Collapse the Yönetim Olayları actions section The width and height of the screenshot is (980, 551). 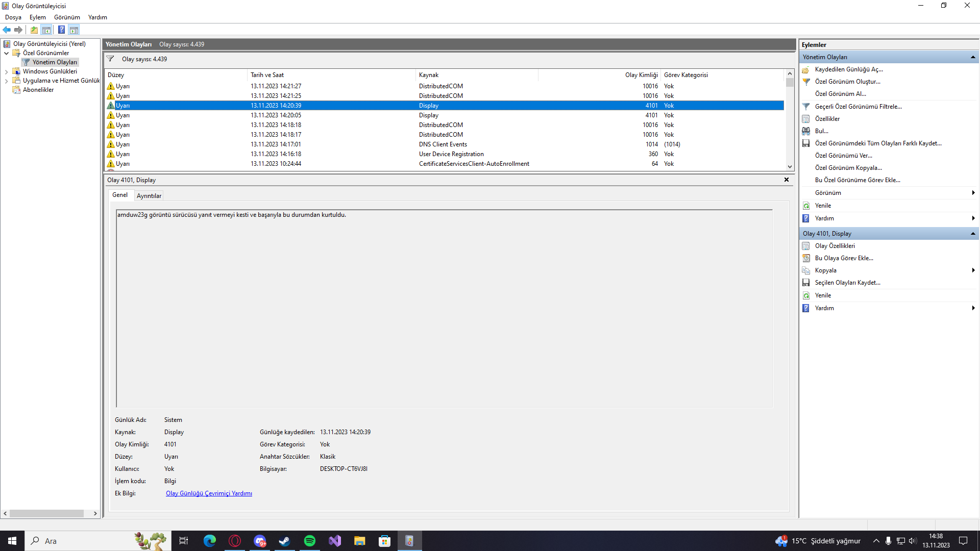coord(973,57)
